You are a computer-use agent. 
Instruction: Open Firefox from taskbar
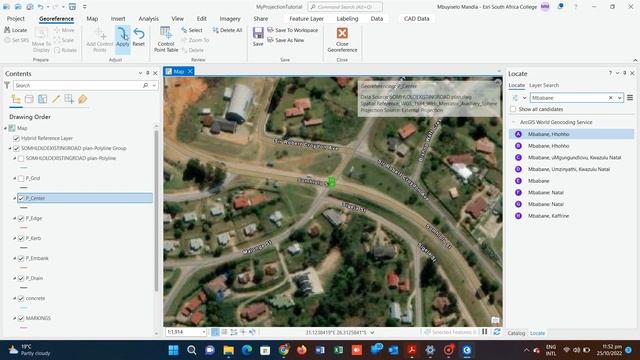click(302, 350)
